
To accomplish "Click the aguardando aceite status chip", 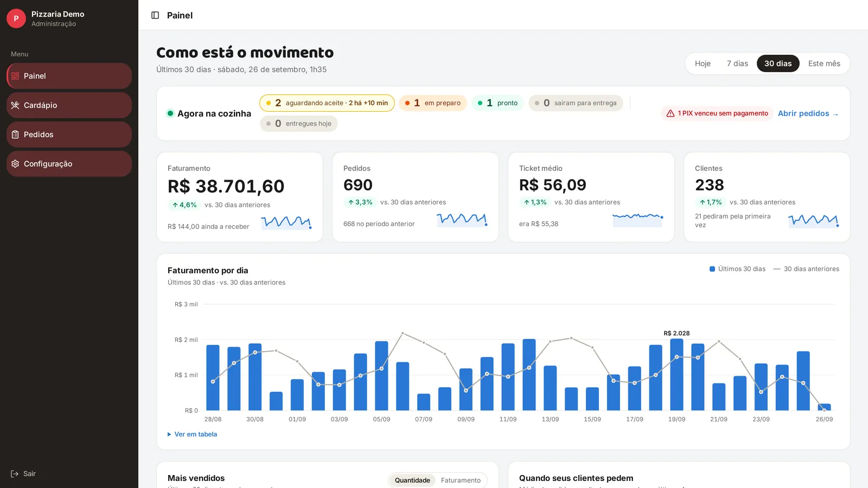I will 327,103.
